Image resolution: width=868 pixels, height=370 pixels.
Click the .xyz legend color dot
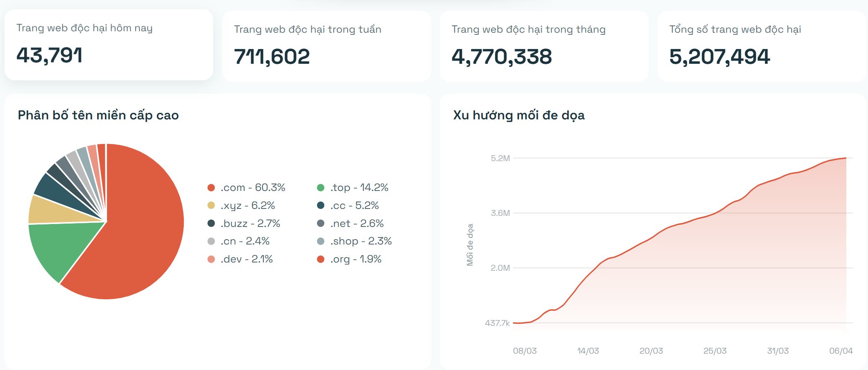point(211,206)
